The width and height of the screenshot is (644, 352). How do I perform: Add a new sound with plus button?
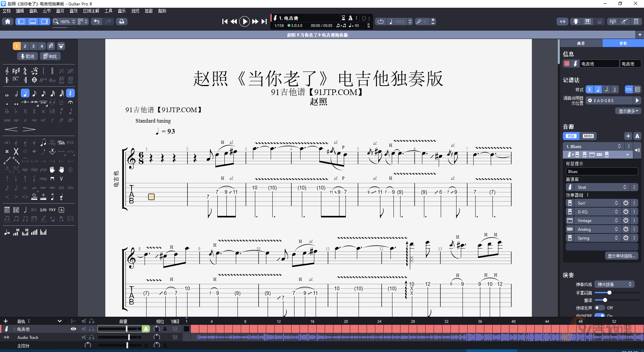click(x=628, y=136)
